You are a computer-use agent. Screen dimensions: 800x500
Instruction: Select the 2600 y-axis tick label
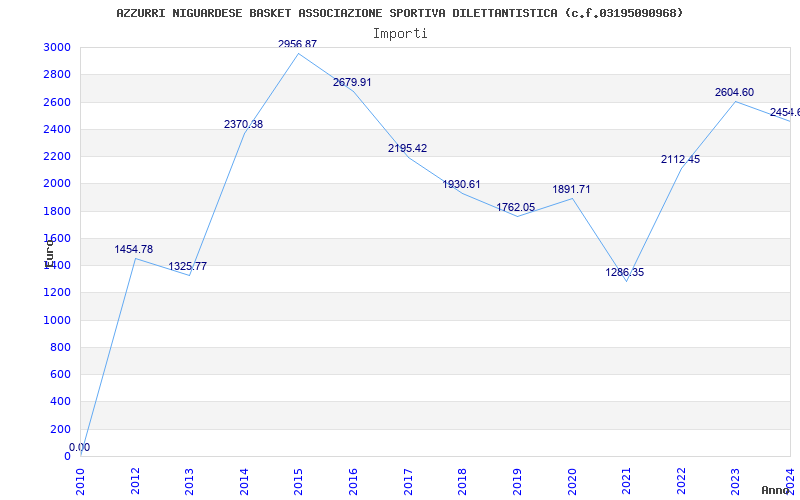tap(57, 102)
